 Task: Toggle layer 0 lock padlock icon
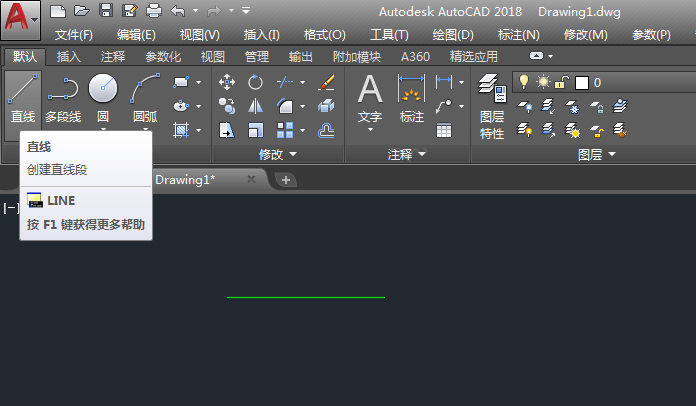click(562, 82)
